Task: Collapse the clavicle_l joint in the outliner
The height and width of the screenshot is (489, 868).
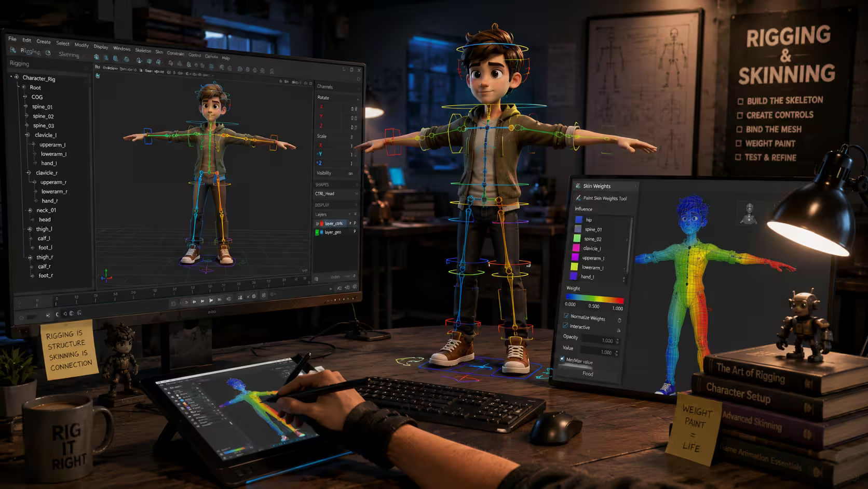Action: click(x=28, y=135)
